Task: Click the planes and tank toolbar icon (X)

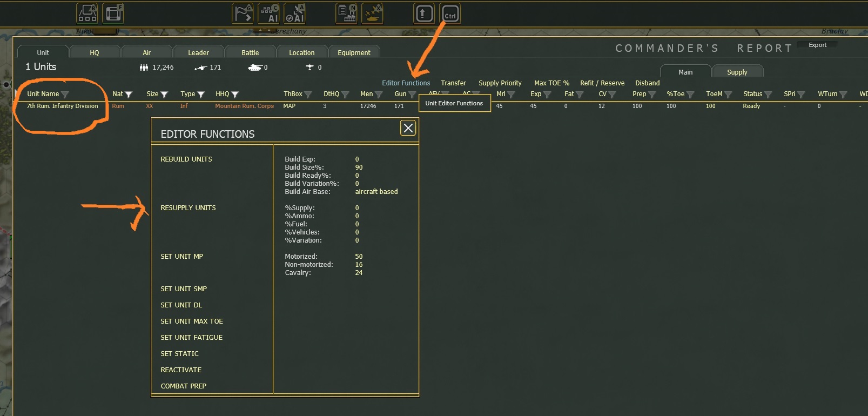Action: click(373, 14)
